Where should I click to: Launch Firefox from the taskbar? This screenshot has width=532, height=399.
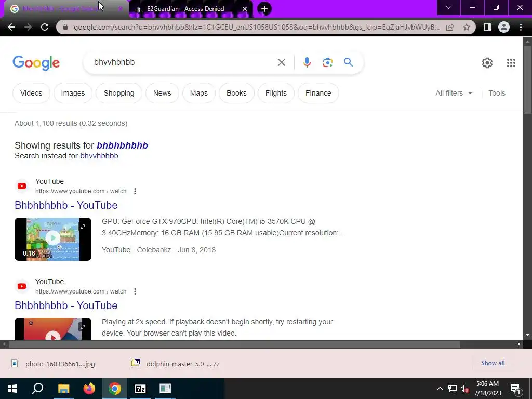coord(89,389)
